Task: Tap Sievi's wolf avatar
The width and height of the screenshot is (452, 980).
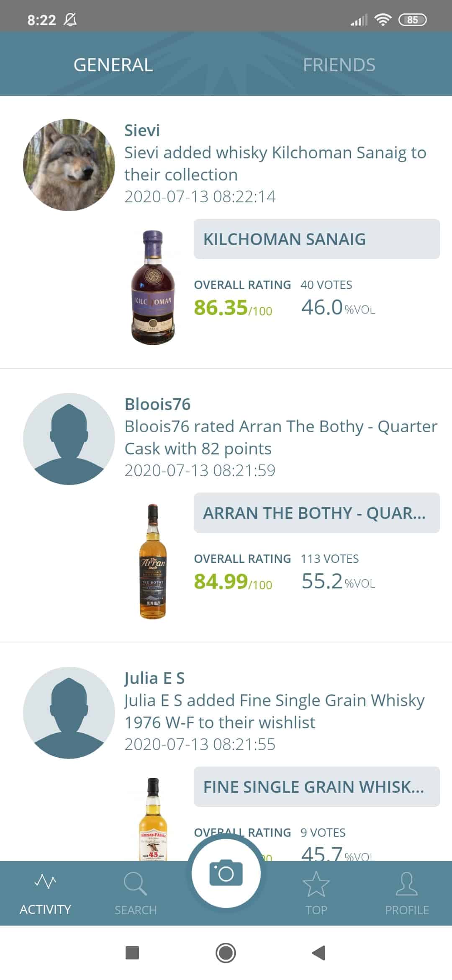Action: (x=69, y=165)
